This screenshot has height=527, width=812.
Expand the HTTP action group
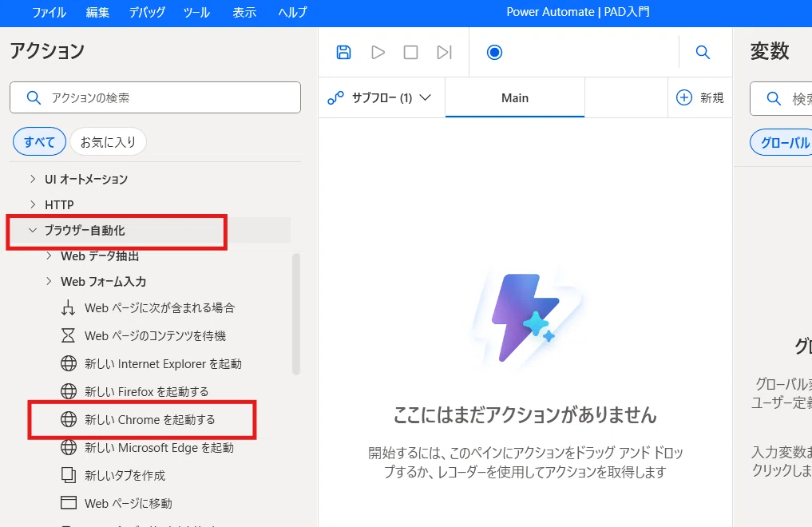click(33, 204)
